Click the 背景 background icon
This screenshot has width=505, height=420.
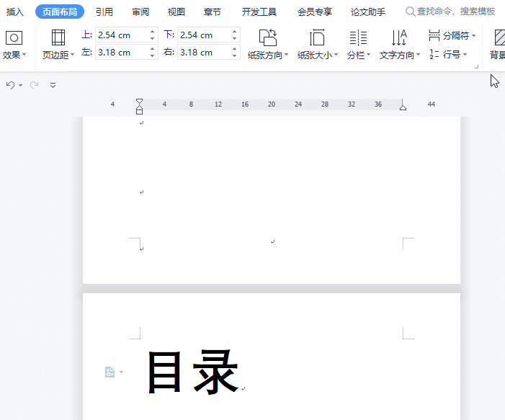(x=499, y=37)
